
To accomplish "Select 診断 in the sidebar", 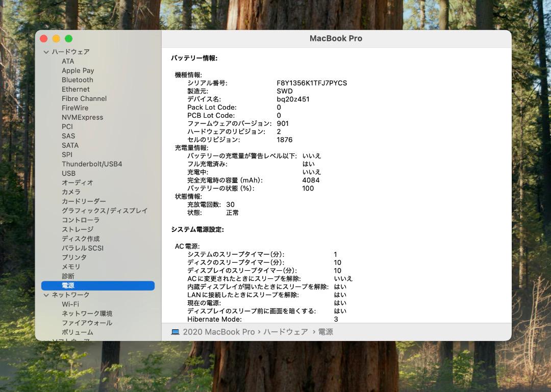I will [x=68, y=276].
